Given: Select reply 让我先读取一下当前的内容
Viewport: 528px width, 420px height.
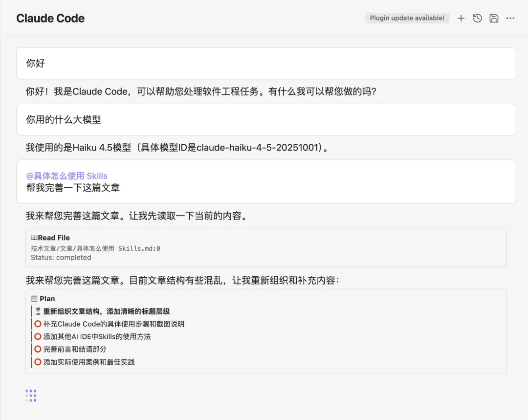Looking at the screenshot, I should point(137,216).
